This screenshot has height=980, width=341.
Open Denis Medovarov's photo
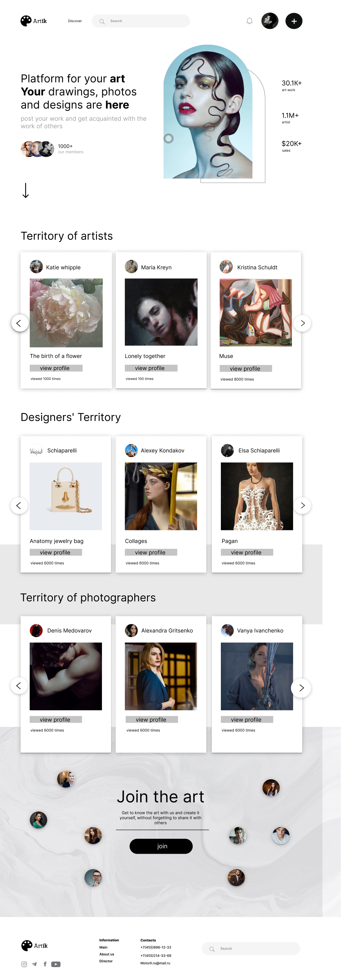click(66, 676)
